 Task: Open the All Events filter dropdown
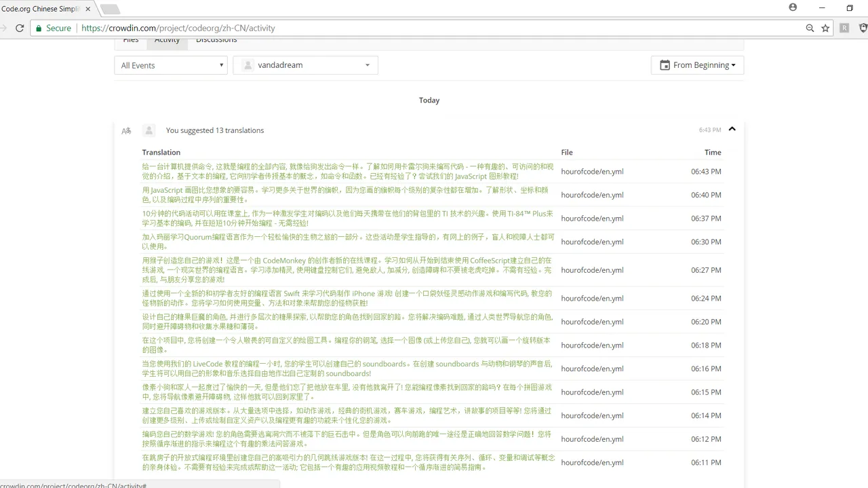pos(171,65)
